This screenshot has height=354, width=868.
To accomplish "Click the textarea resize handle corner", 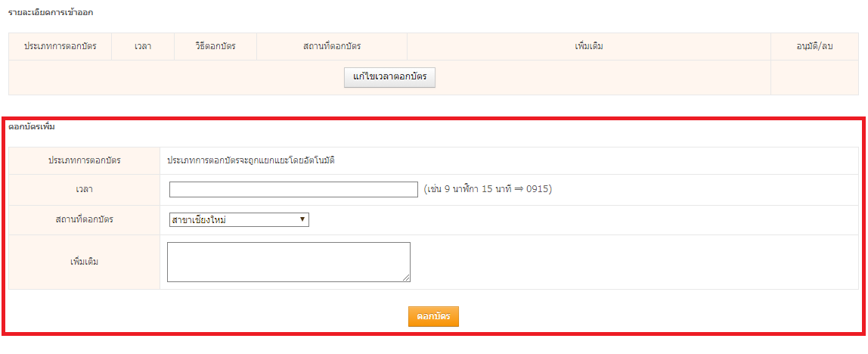I will tap(407, 278).
